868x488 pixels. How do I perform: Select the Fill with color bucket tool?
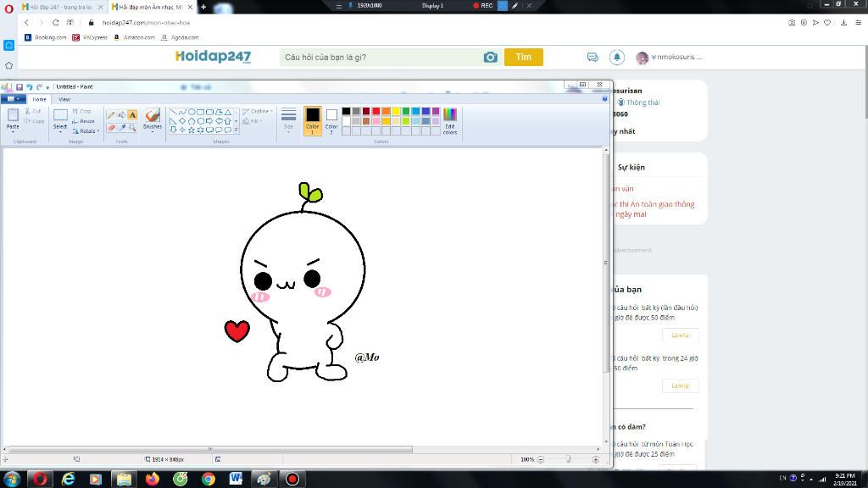point(122,114)
